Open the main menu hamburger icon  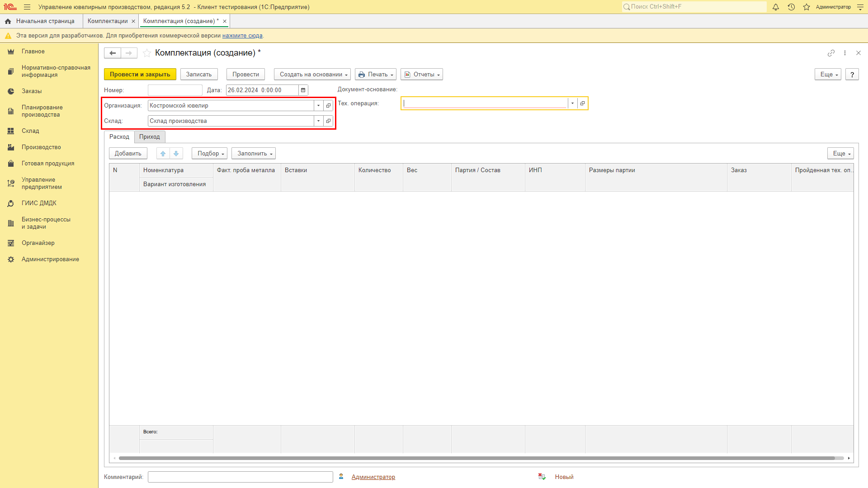(x=27, y=7)
